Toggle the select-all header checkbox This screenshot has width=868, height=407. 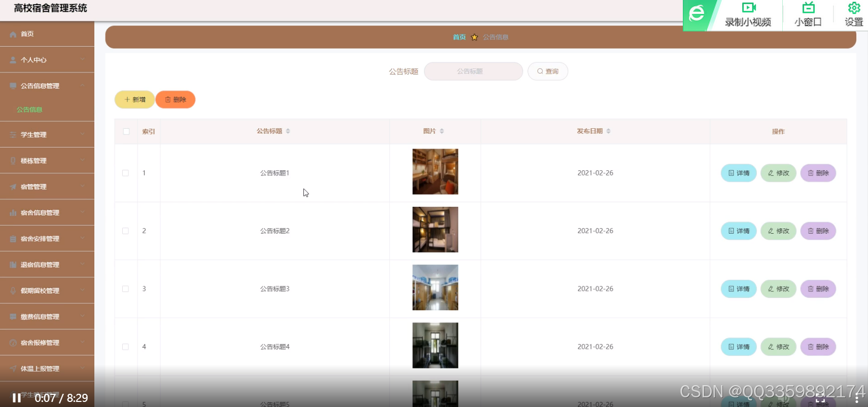[x=126, y=131]
